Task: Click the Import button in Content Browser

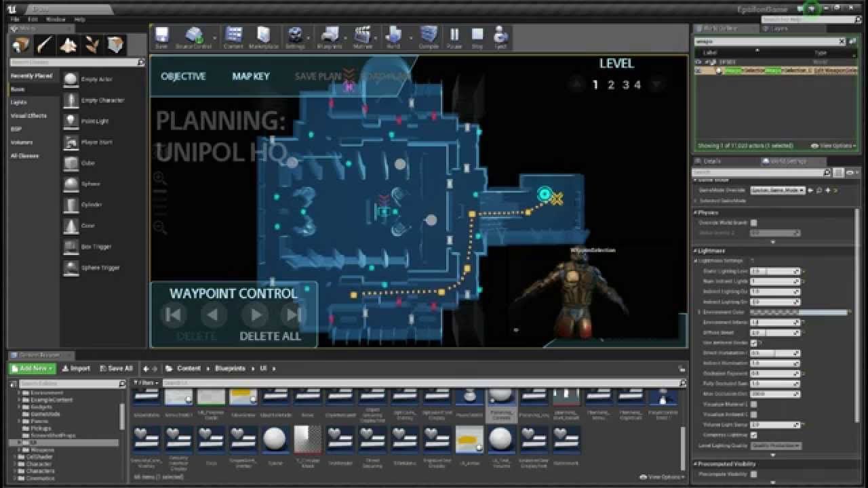Action: click(77, 369)
